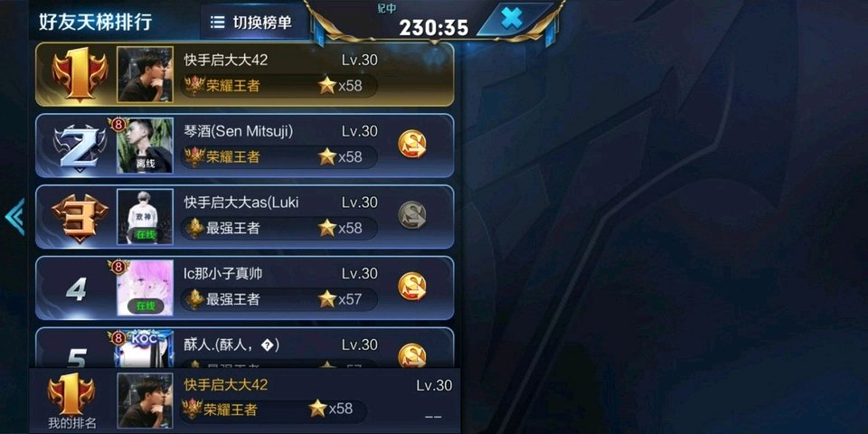
Task: Send gold coin to lc那小子真帅
Action: pos(412,287)
